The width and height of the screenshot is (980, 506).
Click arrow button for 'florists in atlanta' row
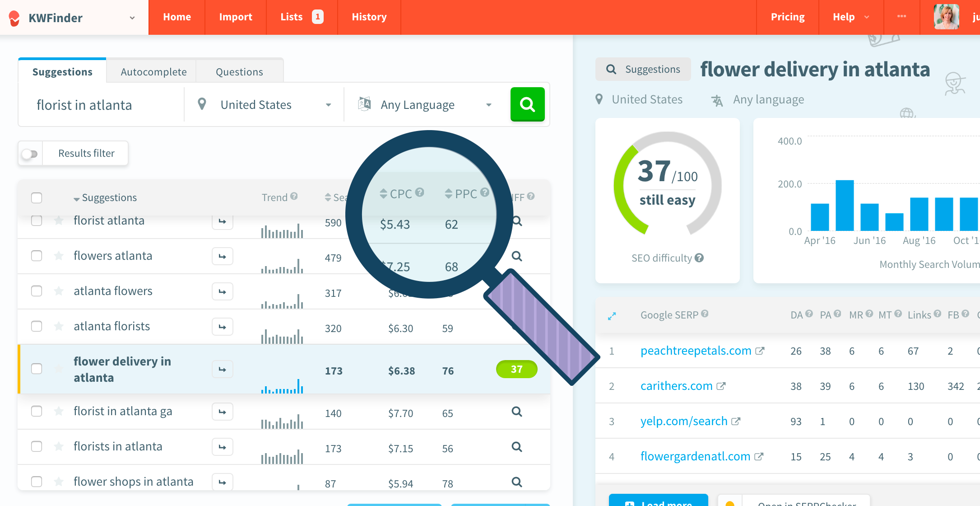(223, 447)
